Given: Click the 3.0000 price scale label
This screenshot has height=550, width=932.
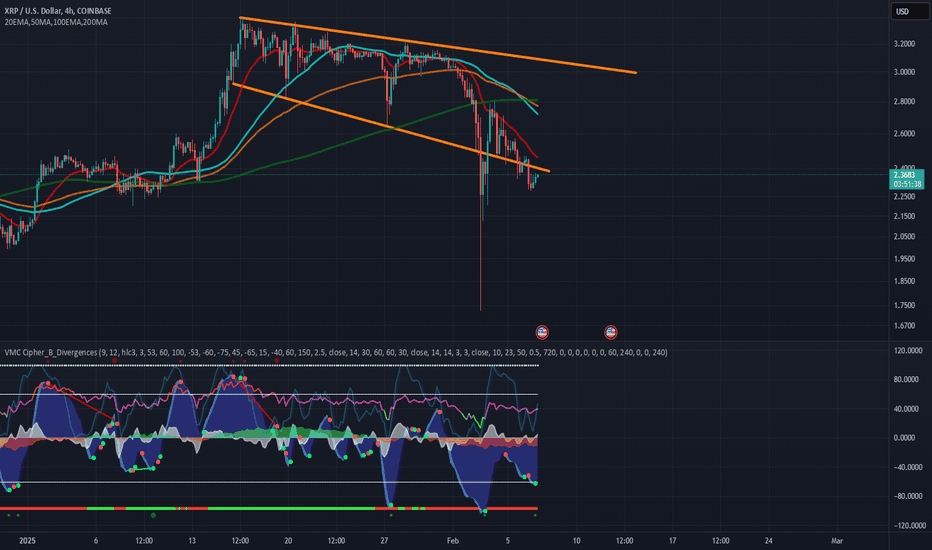Looking at the screenshot, I should [904, 72].
